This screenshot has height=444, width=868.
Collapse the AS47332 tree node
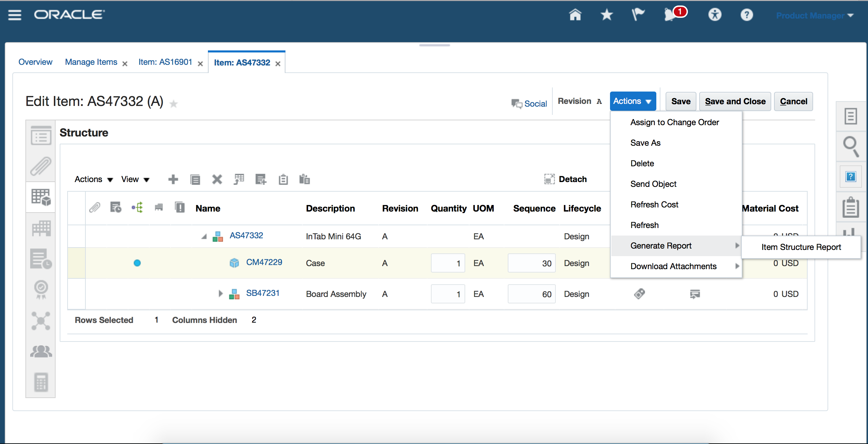204,236
